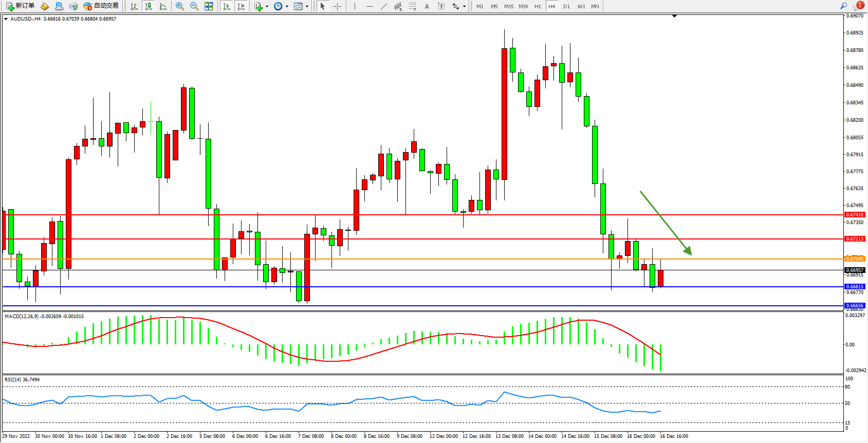Zoom in on the chart

(x=180, y=6)
